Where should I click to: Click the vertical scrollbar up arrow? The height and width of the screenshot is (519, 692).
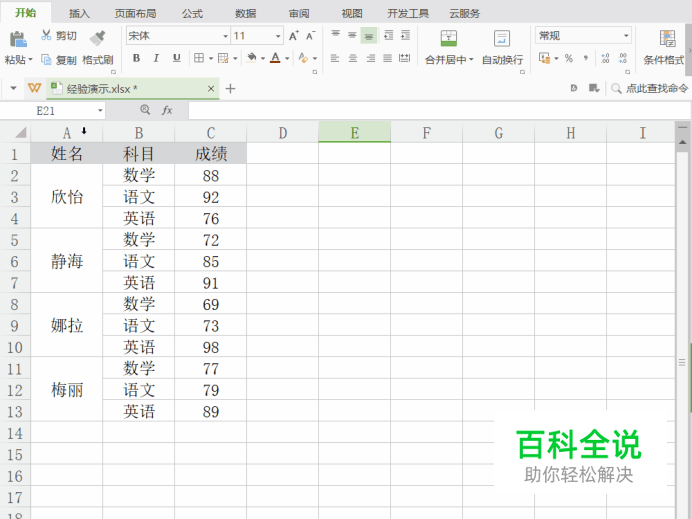point(682,142)
